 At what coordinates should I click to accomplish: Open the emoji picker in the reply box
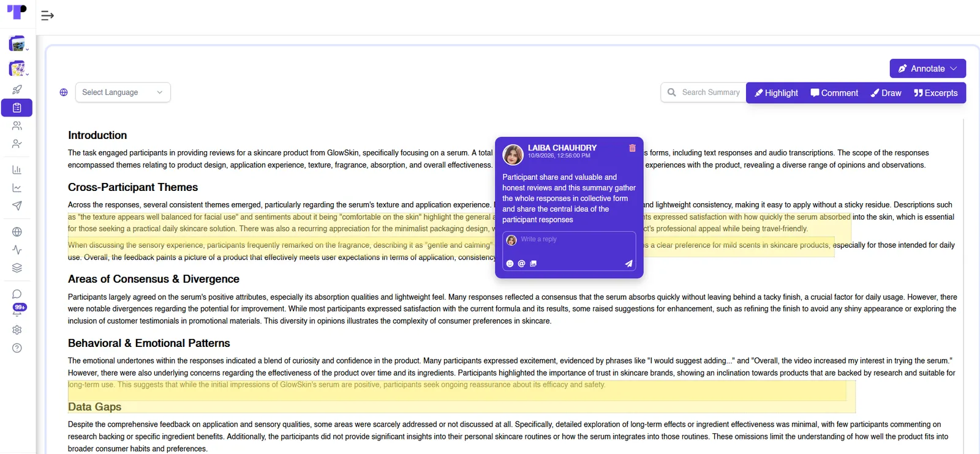click(510, 264)
